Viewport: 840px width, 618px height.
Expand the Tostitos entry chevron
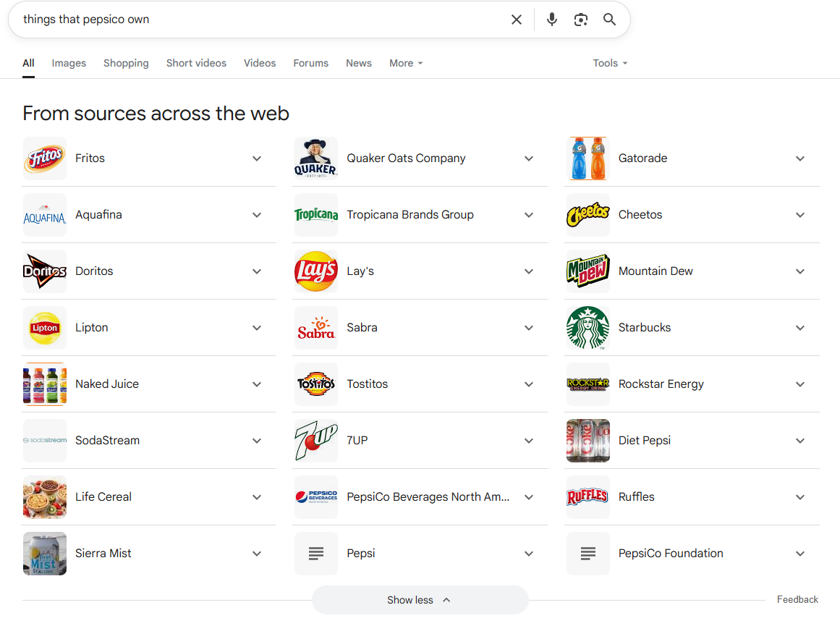click(x=529, y=384)
